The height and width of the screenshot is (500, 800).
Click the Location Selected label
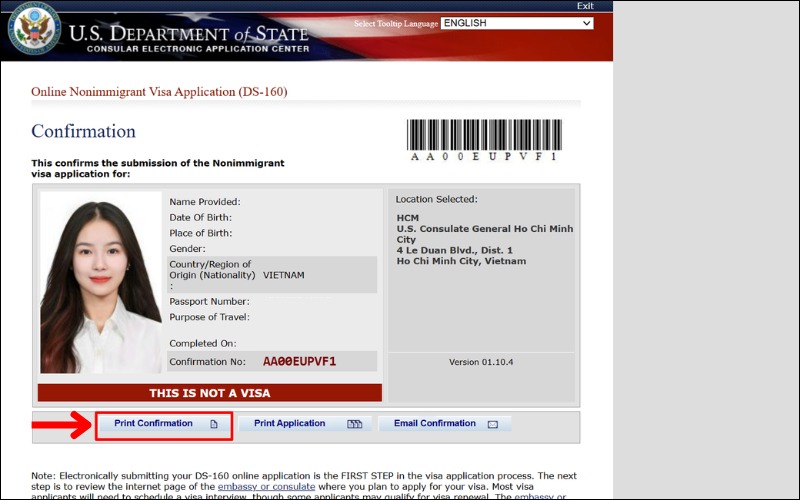coord(437,199)
